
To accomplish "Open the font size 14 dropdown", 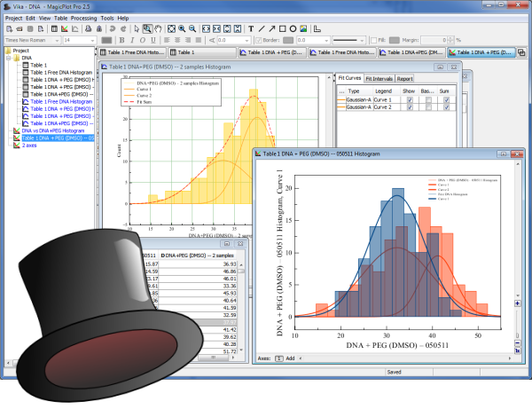I will click(92, 41).
